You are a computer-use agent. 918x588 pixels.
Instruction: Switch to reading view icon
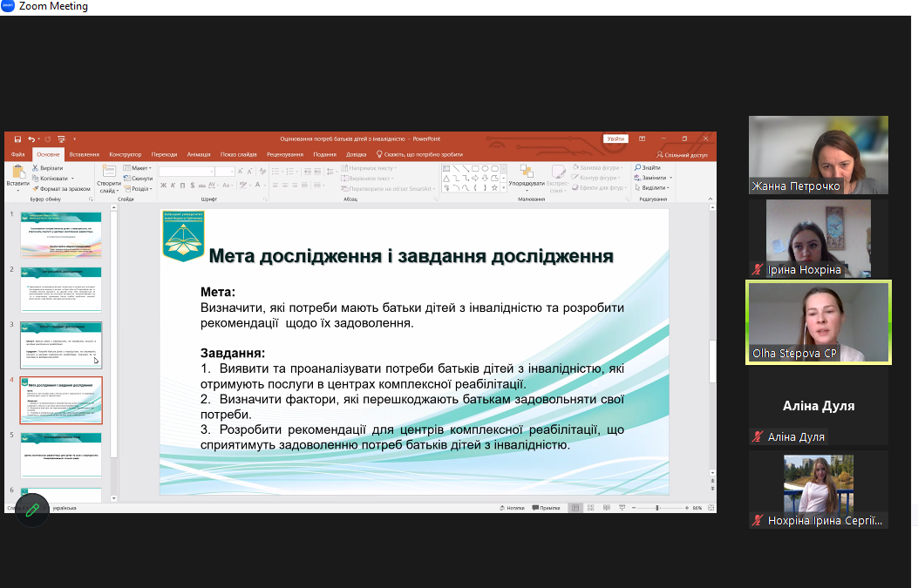pyautogui.click(x=607, y=508)
